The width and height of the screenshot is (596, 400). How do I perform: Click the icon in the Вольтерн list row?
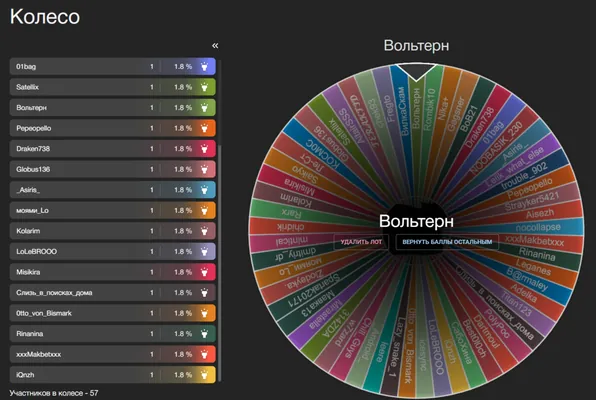(204, 108)
